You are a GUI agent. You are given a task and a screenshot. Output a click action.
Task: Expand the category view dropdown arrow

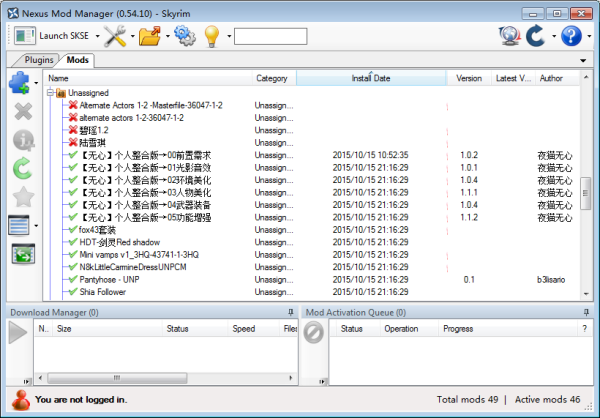(x=36, y=226)
